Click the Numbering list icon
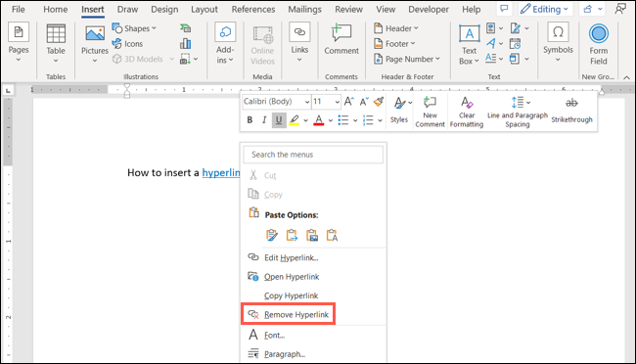The image size is (636, 364). 368,120
